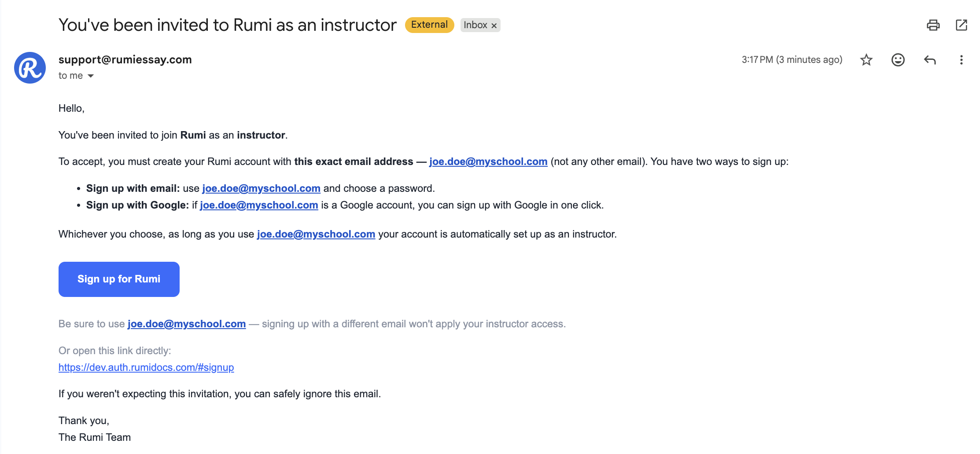This screenshot has height=454, width=980.
Task: Click email link in 'Sign up with email' bullet
Action: (x=261, y=188)
